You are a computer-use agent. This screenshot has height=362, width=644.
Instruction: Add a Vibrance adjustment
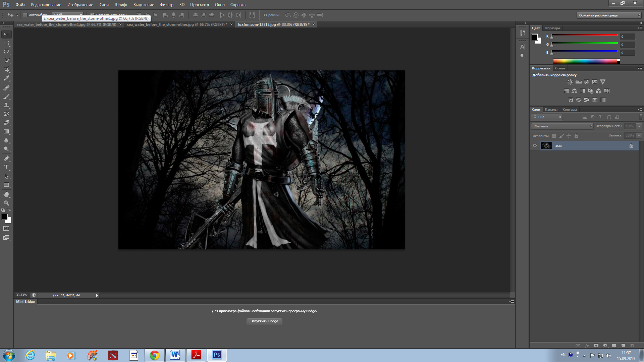click(x=603, y=82)
